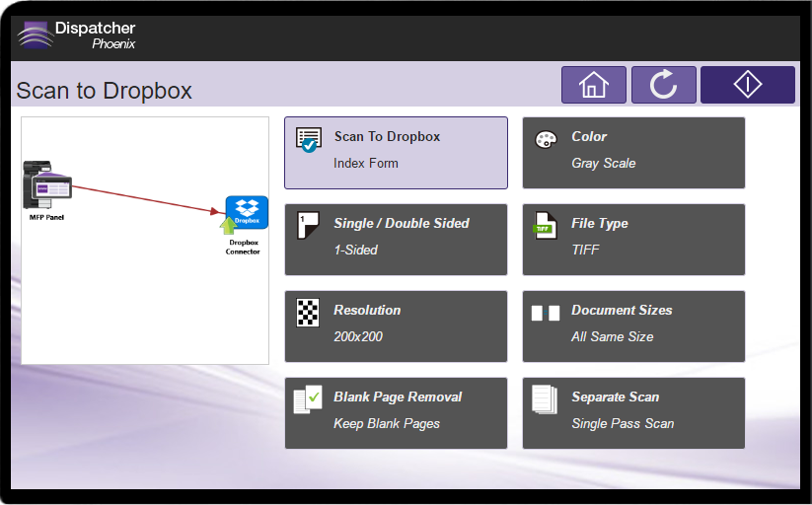812x505 pixels.
Task: Start the scan with the diamond button
Action: click(x=747, y=85)
